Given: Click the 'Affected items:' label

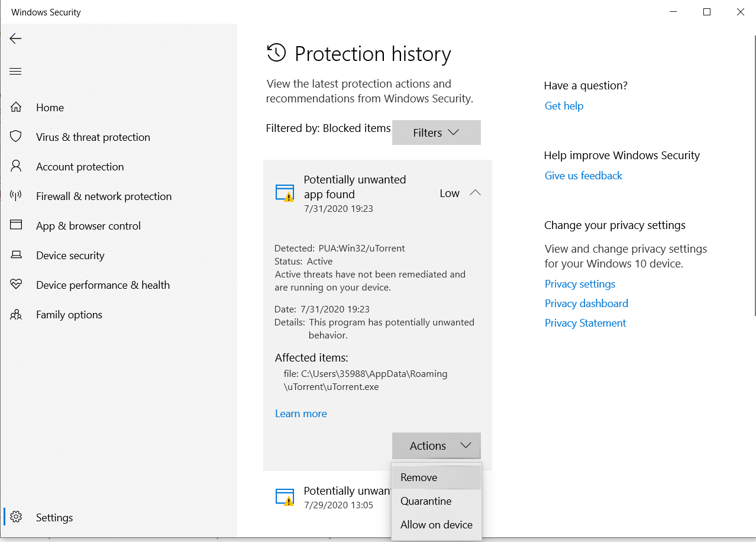Looking at the screenshot, I should [311, 358].
